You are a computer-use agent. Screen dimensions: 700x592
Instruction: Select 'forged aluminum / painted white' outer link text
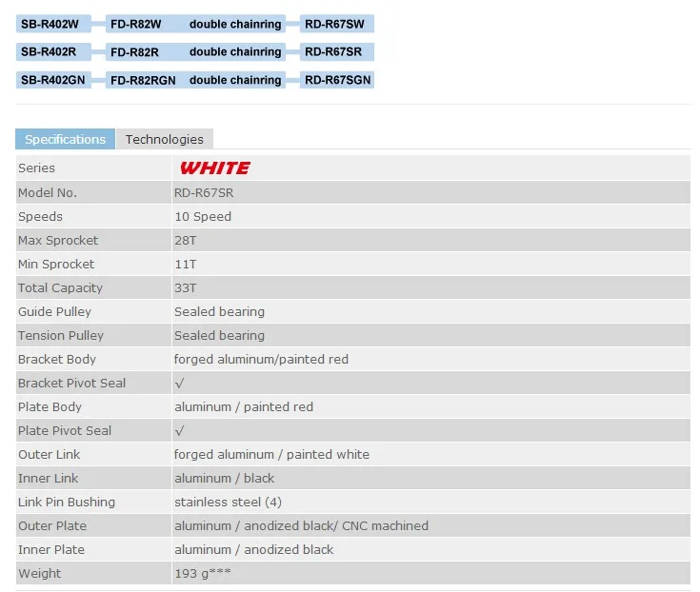[x=271, y=455]
